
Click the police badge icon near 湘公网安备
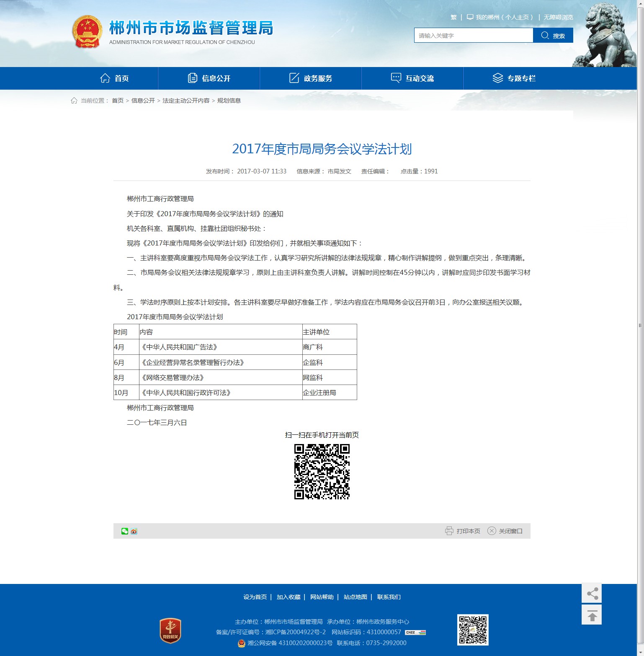(x=242, y=643)
